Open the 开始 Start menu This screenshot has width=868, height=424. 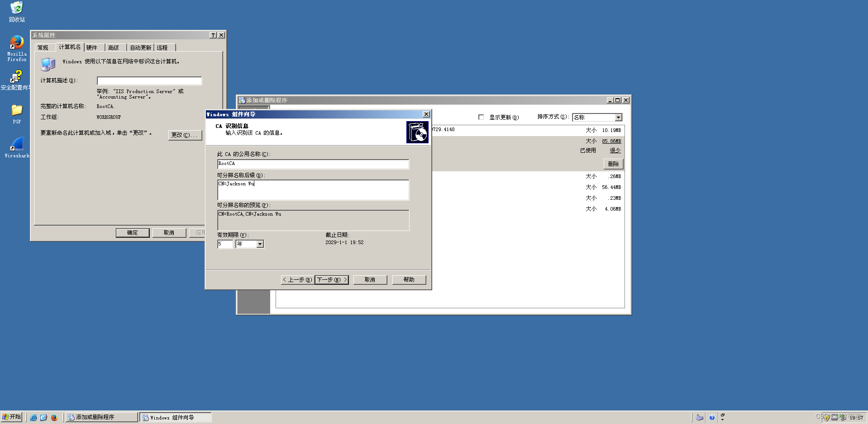pos(12,417)
